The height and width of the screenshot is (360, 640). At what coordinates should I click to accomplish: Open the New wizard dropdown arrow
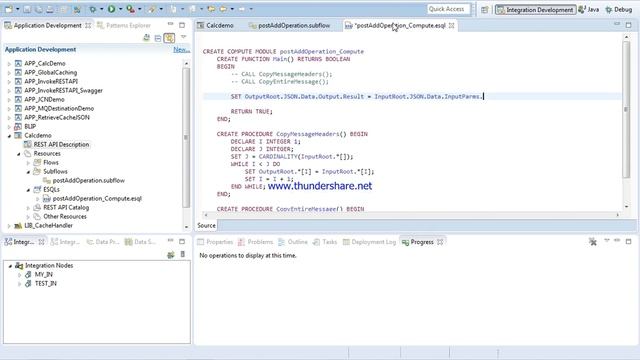18,9
